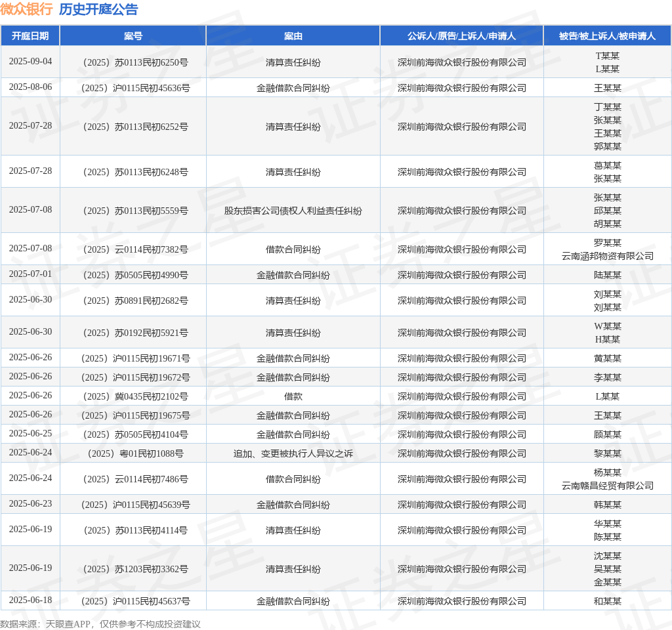Click the 历史开庭公告 heading
Image resolution: width=672 pixels, height=630 pixels.
98,9
